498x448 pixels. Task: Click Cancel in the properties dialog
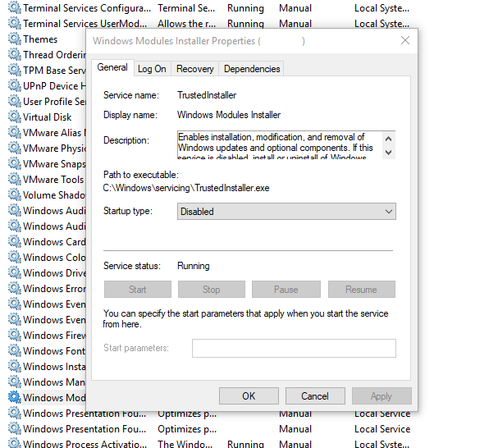315,396
